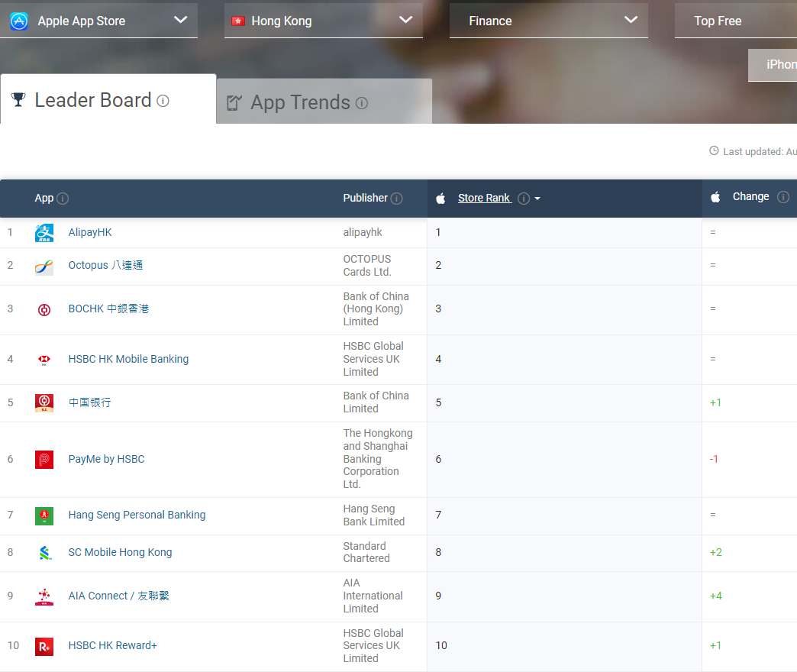
Task: Open the Top Free list dropdown
Action: 735,21
